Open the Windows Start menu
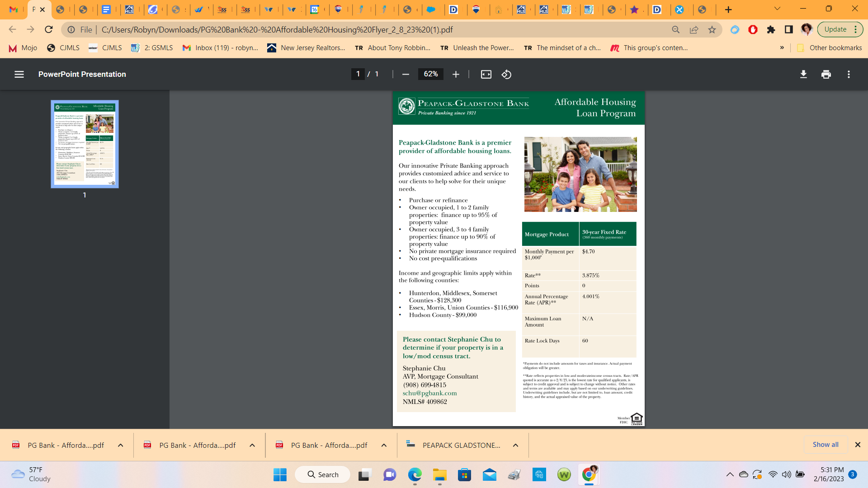868x488 pixels. coord(280,474)
